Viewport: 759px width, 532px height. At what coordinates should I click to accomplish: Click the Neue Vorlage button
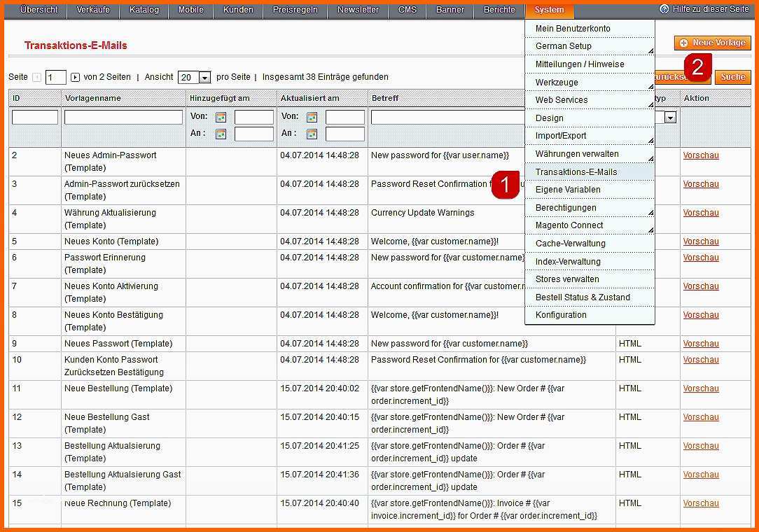click(x=712, y=43)
